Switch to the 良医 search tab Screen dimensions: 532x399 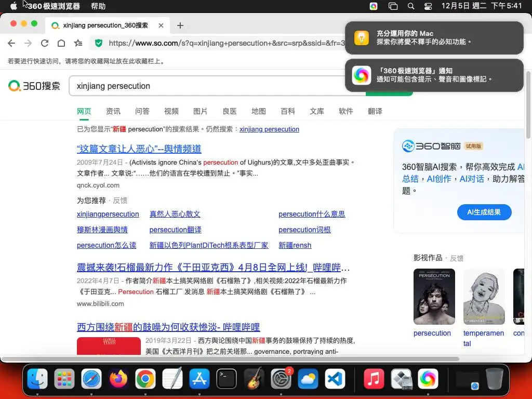pos(229,111)
